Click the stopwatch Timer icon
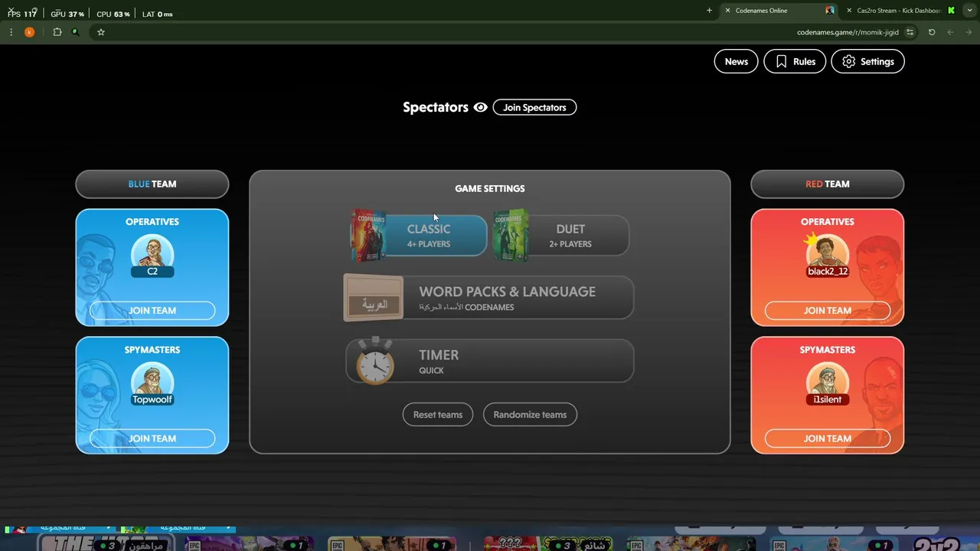This screenshot has width=980, height=551. tap(374, 361)
